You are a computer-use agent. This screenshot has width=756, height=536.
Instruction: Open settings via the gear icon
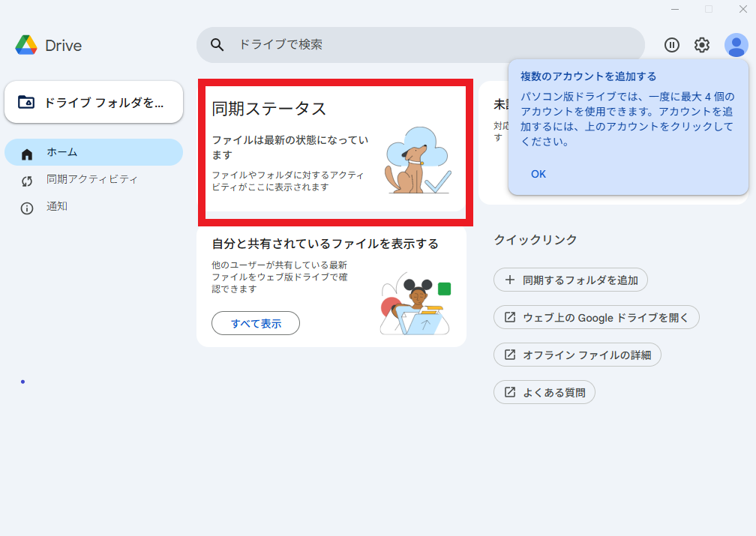(701, 45)
